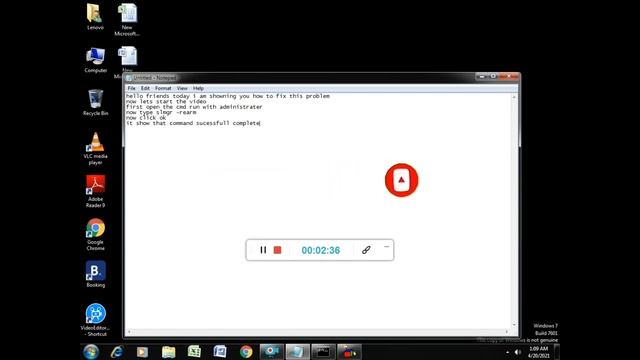Select the Computer desktop icon

(x=96, y=60)
